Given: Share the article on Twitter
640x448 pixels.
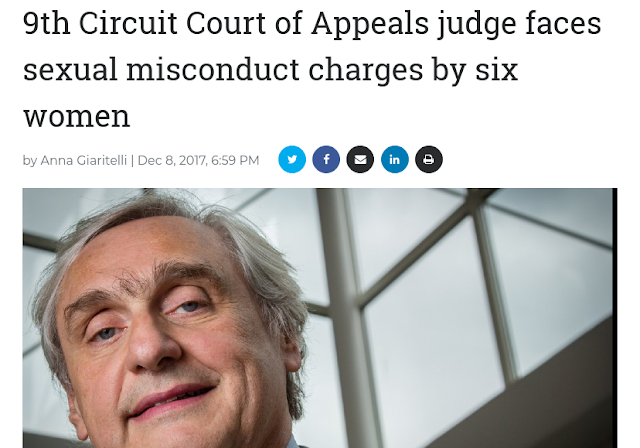Looking at the screenshot, I should tap(292, 159).
